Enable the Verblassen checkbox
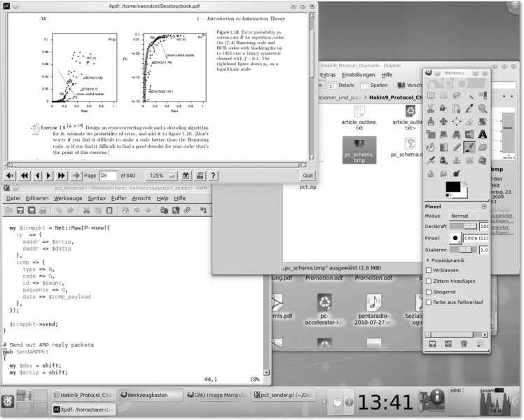This screenshot has width=524, height=420. point(429,270)
